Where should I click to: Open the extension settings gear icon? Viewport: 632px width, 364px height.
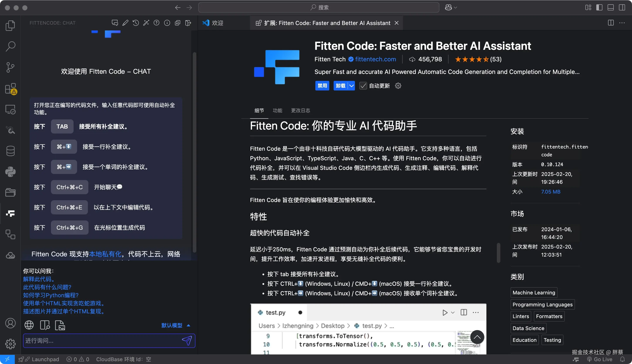[398, 86]
